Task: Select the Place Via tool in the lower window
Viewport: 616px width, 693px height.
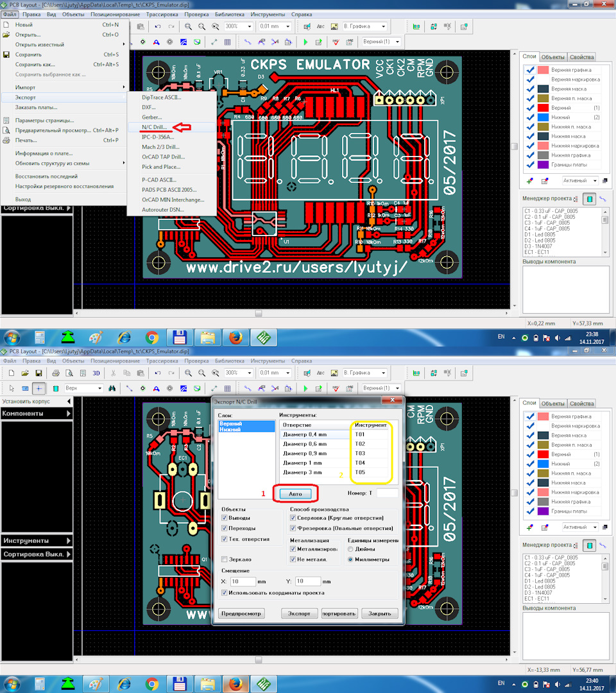Action: pos(142,388)
